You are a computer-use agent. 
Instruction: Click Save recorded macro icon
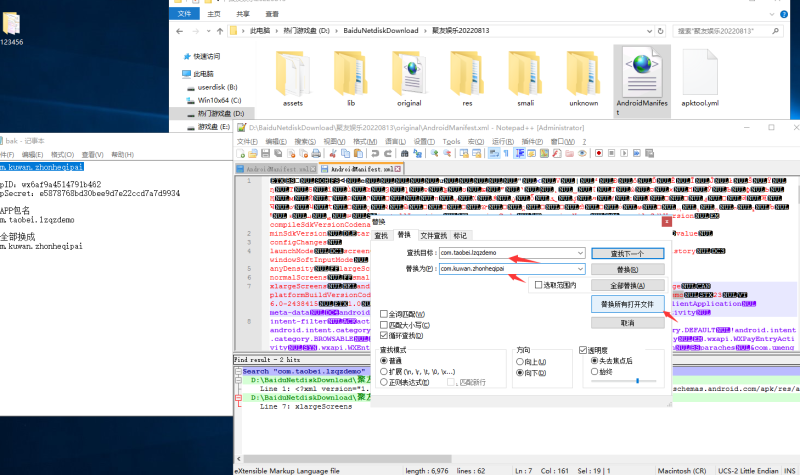[649, 153]
